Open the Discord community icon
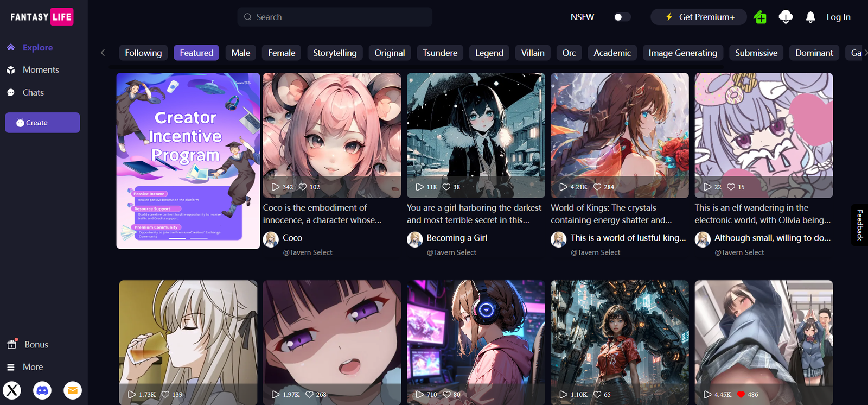This screenshot has width=868, height=405. (42, 390)
